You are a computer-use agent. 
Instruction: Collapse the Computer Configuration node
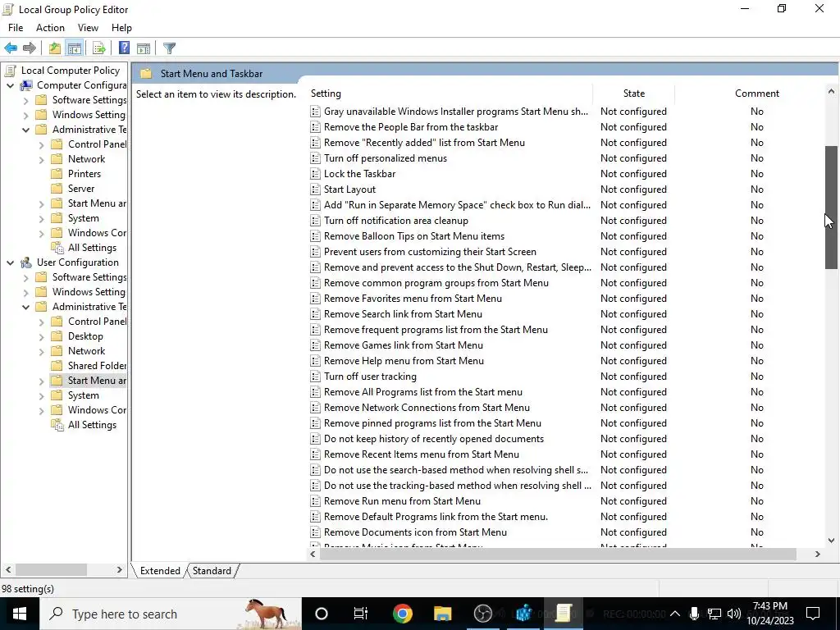click(x=10, y=85)
